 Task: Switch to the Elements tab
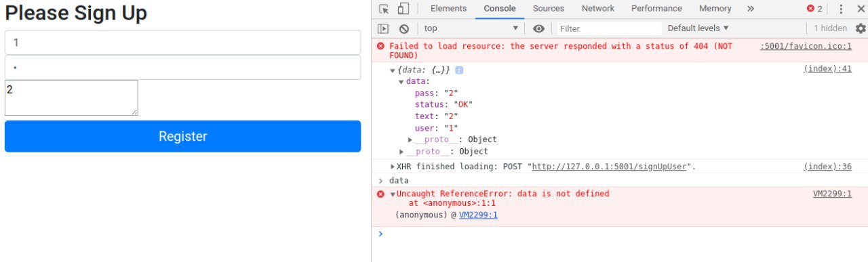(449, 9)
